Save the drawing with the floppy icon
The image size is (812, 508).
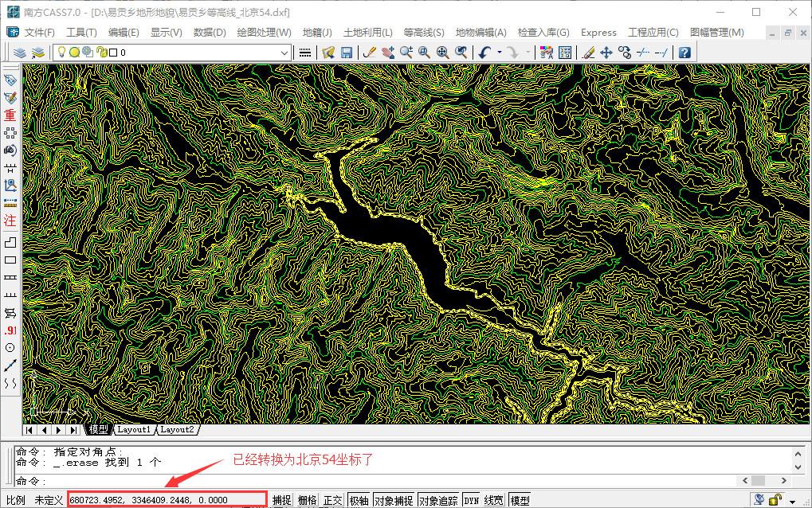click(x=347, y=53)
